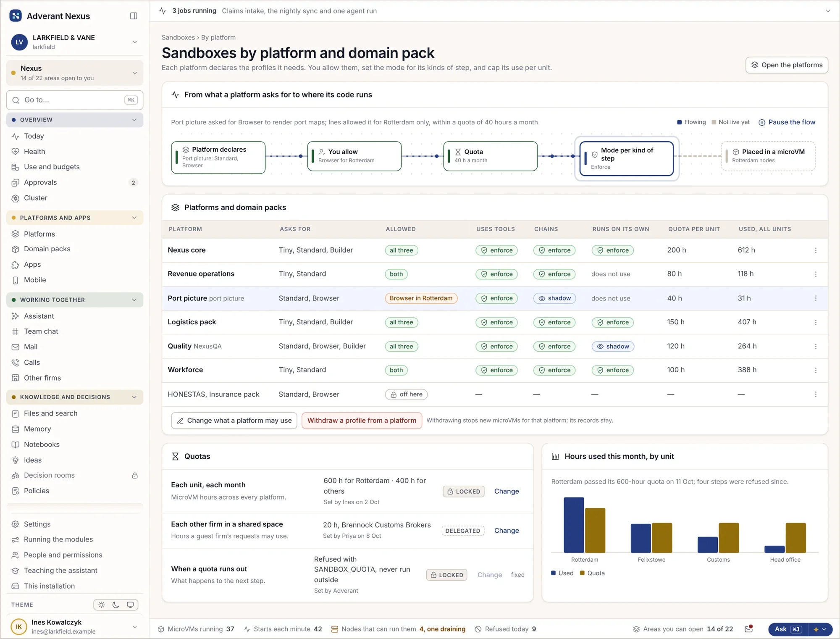Click the shadow chains mode for Port picture
The width and height of the screenshot is (840, 639).
coord(554,298)
